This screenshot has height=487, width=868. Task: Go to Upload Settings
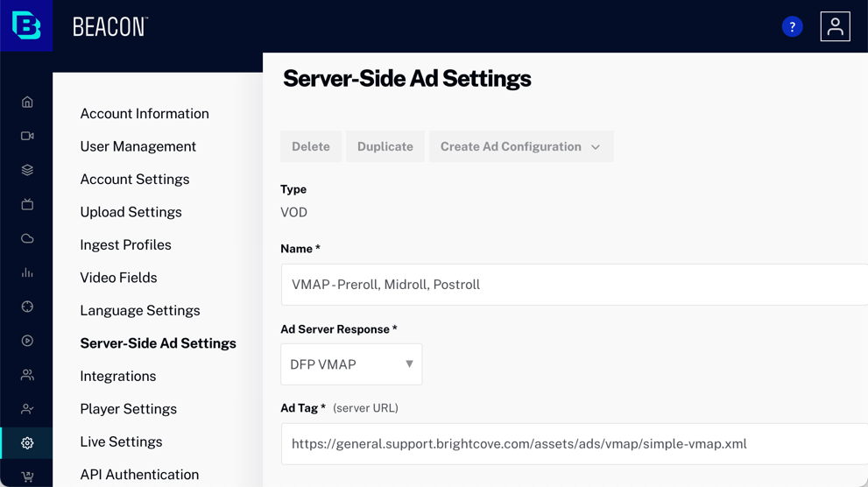(x=131, y=212)
